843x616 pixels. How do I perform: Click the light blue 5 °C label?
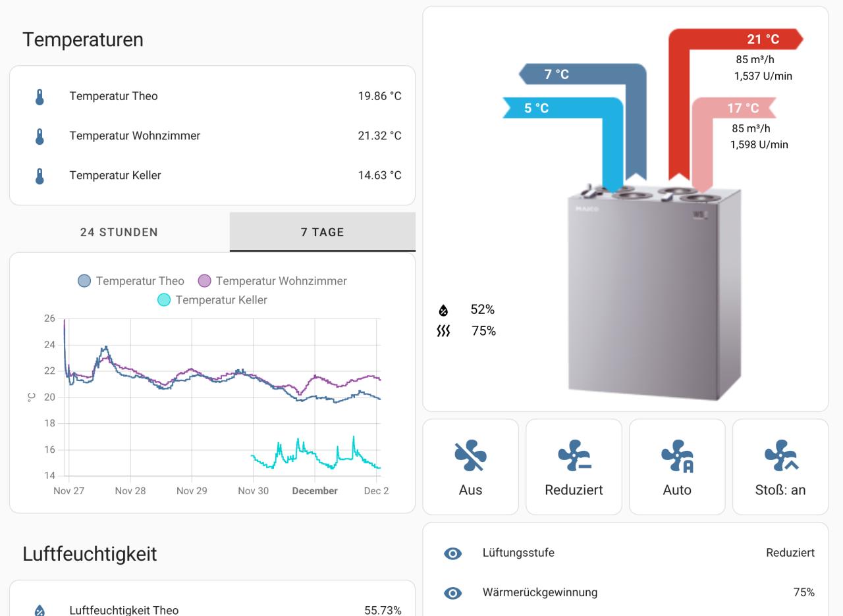tap(536, 108)
